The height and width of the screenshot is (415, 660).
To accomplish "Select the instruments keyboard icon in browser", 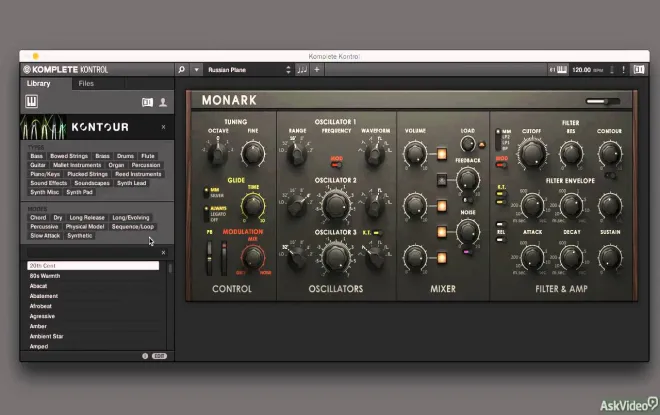I will pos(32,101).
